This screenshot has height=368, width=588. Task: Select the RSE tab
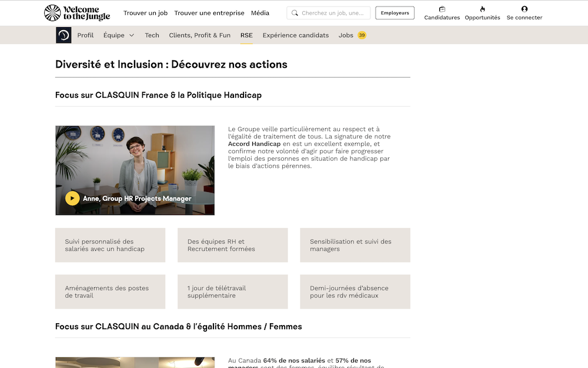(x=246, y=35)
